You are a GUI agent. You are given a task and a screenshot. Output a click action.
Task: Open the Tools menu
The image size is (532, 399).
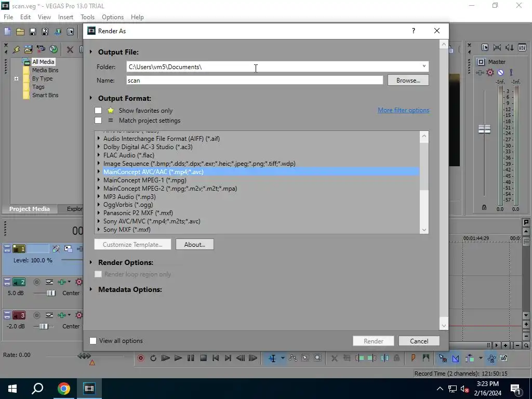[x=87, y=17]
